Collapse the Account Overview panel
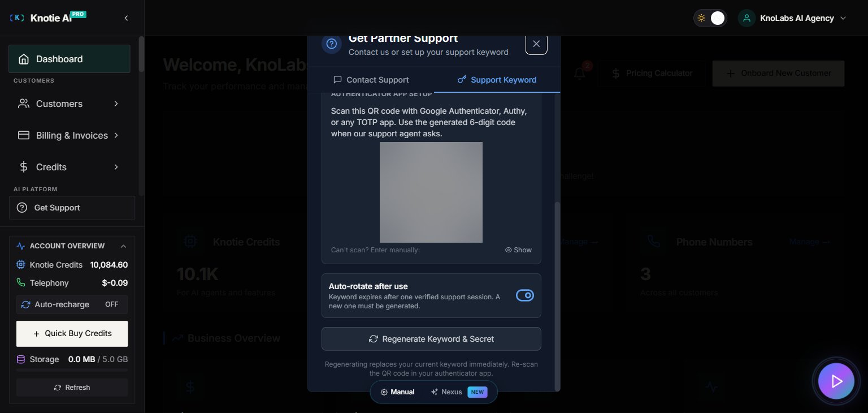Image resolution: width=868 pixels, height=413 pixels. [123, 246]
